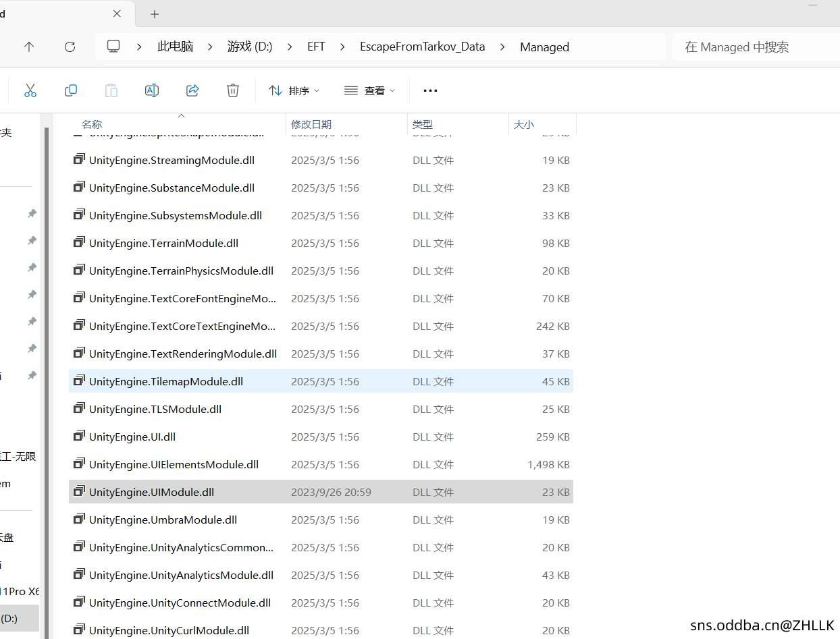Image resolution: width=840 pixels, height=639 pixels.
Task: Click the Copy icon in toolbar
Action: click(x=71, y=90)
